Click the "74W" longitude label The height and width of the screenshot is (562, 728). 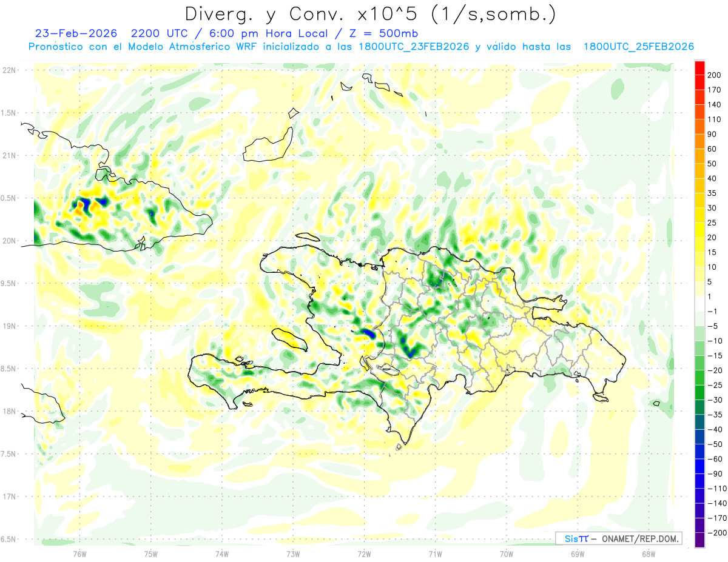coord(222,554)
